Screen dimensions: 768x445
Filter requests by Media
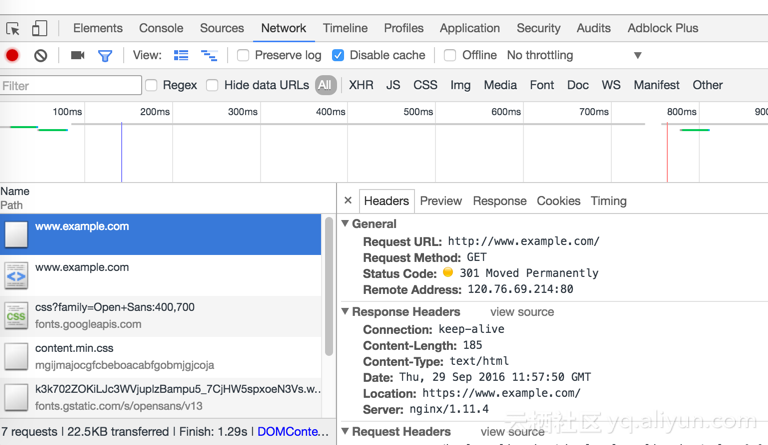[500, 85]
